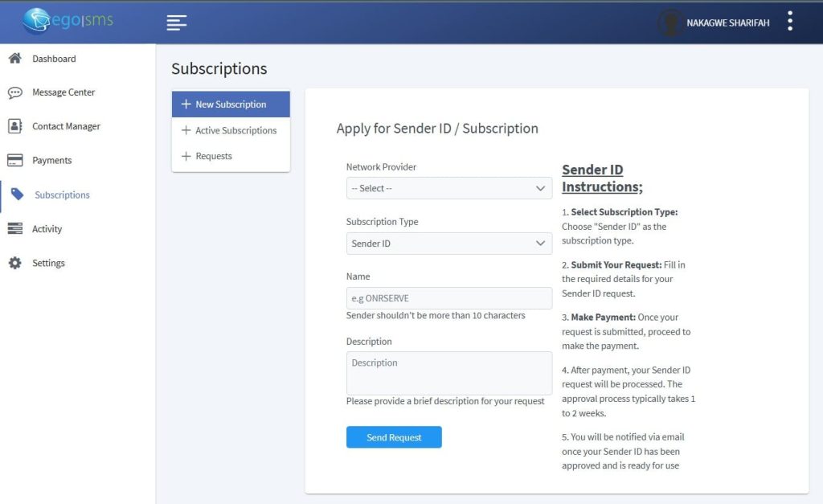Screen dimensions: 823x504
Task: Focus the Name input field
Action: click(448, 298)
